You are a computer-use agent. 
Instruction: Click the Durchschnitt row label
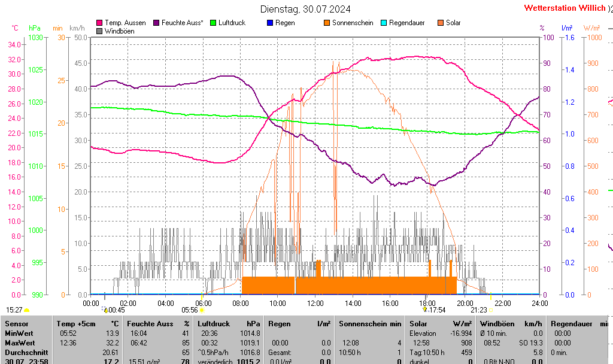26,352
